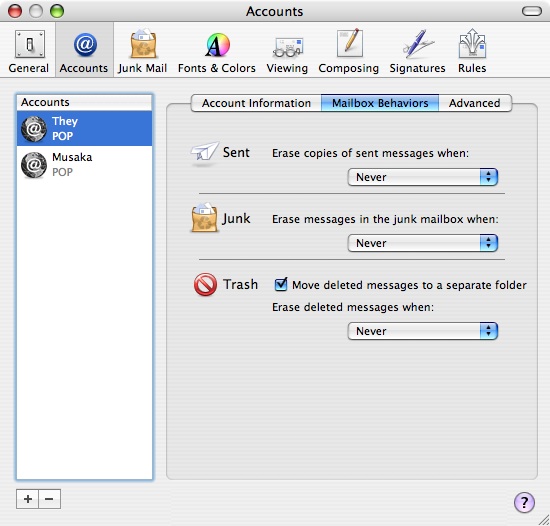Click the window resize grip corner

click(x=544, y=520)
